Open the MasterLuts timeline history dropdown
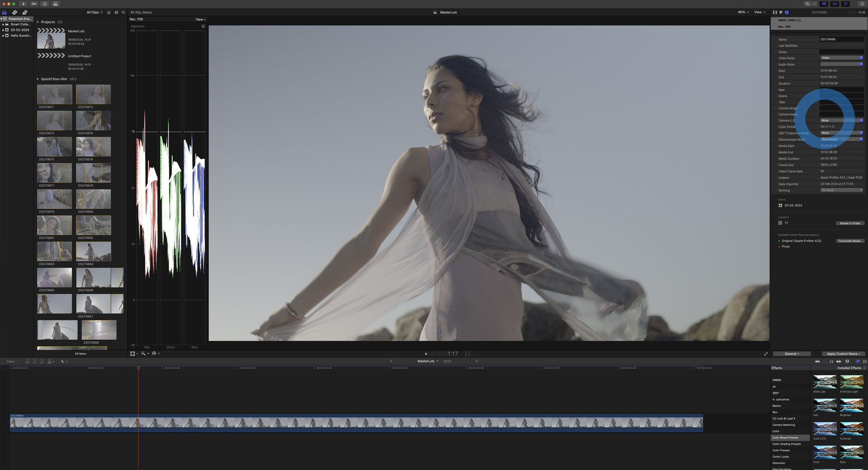 428,361
